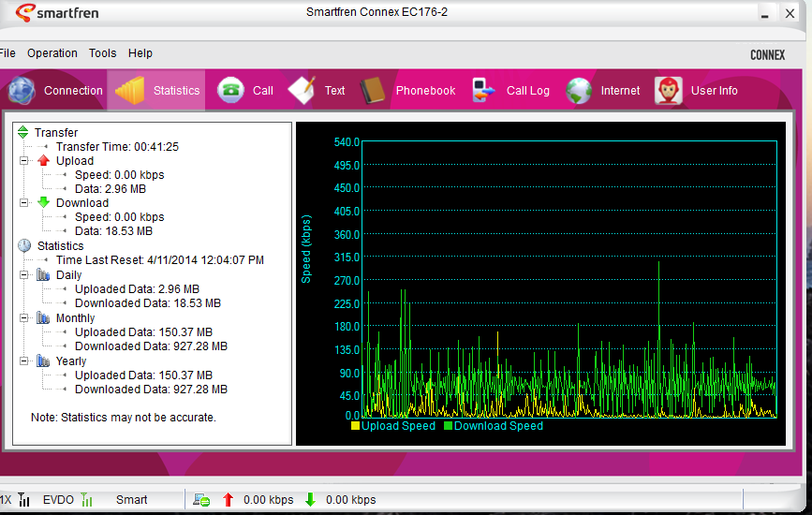Click the Statistics clock icon in tree
Viewport: 812px width, 515px height.
point(24,245)
